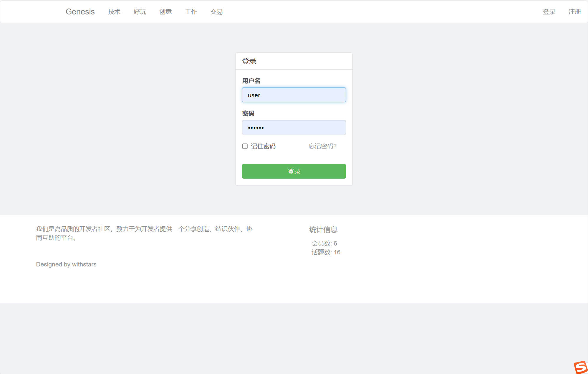Click the Designed by withstars footer text
Viewport: 588px width, 374px height.
click(66, 264)
